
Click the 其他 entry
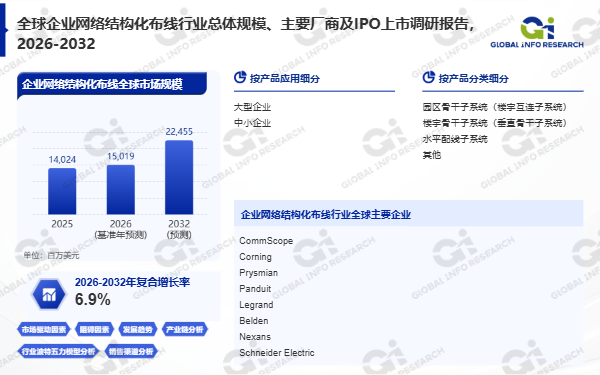(432, 155)
